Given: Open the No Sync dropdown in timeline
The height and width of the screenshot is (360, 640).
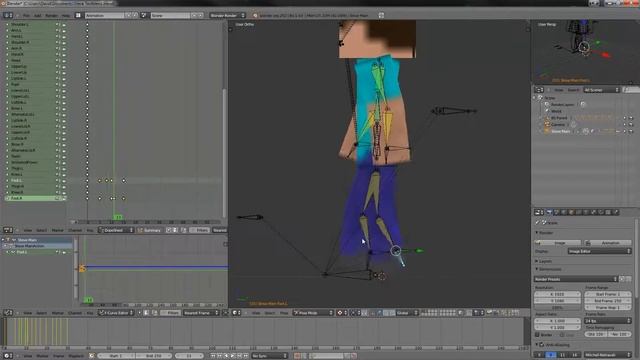Looking at the screenshot, I should click(269, 356).
